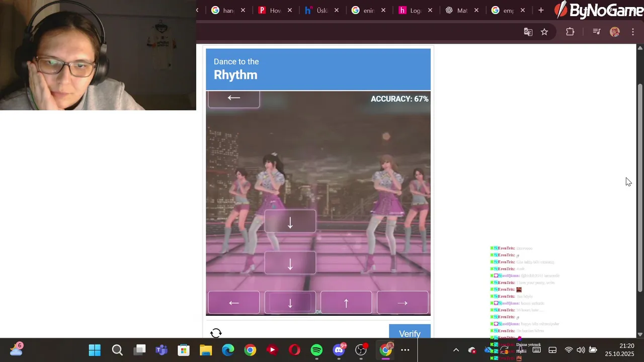644x362 pixels.
Task: Open Spotify from taskbar
Action: [x=316, y=350]
